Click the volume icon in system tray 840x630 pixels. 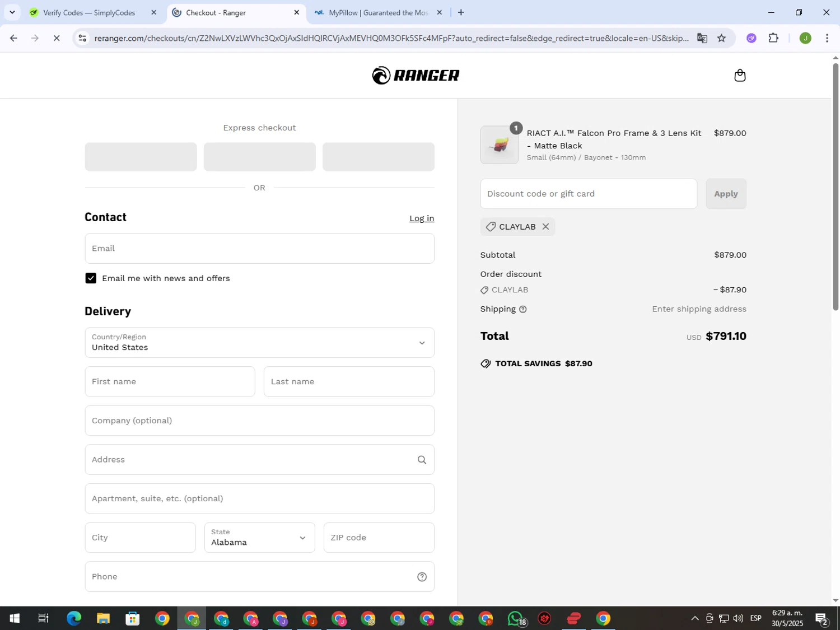[738, 618]
